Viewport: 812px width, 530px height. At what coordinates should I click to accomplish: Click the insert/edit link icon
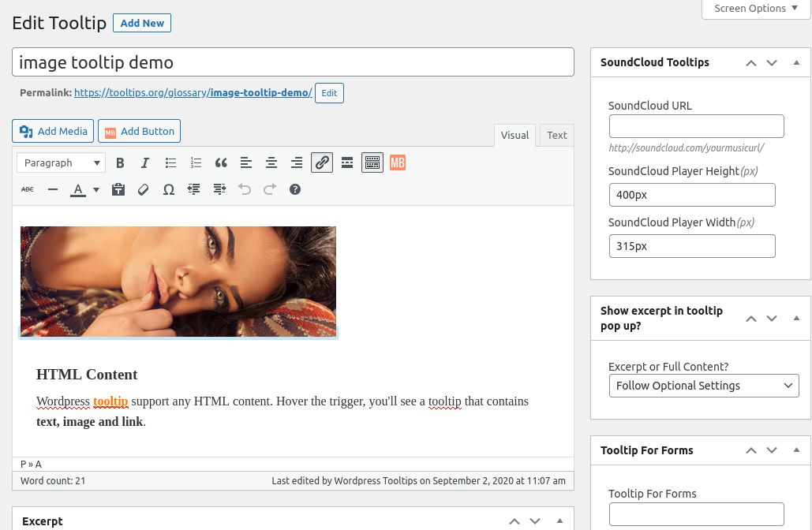(x=322, y=162)
